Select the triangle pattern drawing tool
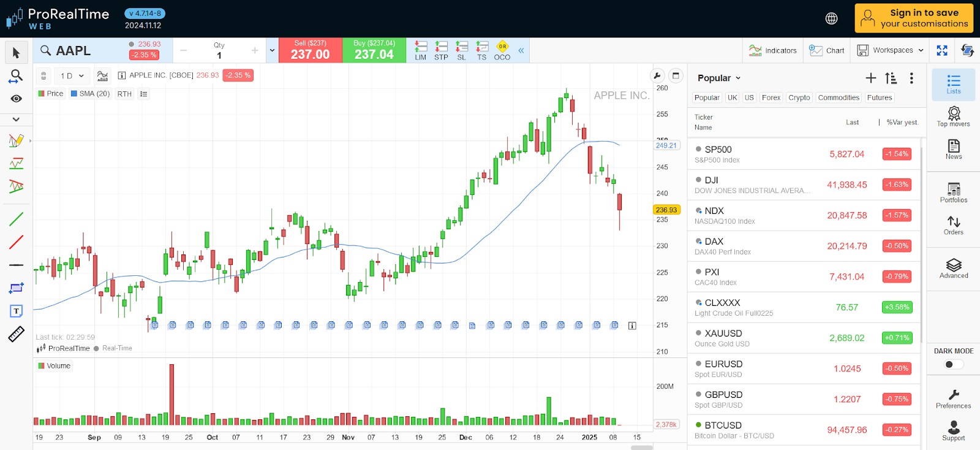The width and height of the screenshot is (980, 450). (16, 186)
